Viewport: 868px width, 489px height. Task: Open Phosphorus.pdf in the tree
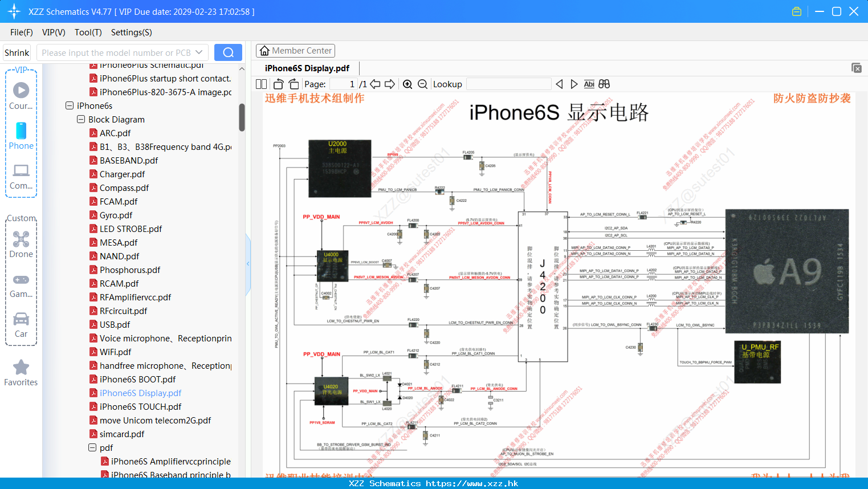click(130, 270)
